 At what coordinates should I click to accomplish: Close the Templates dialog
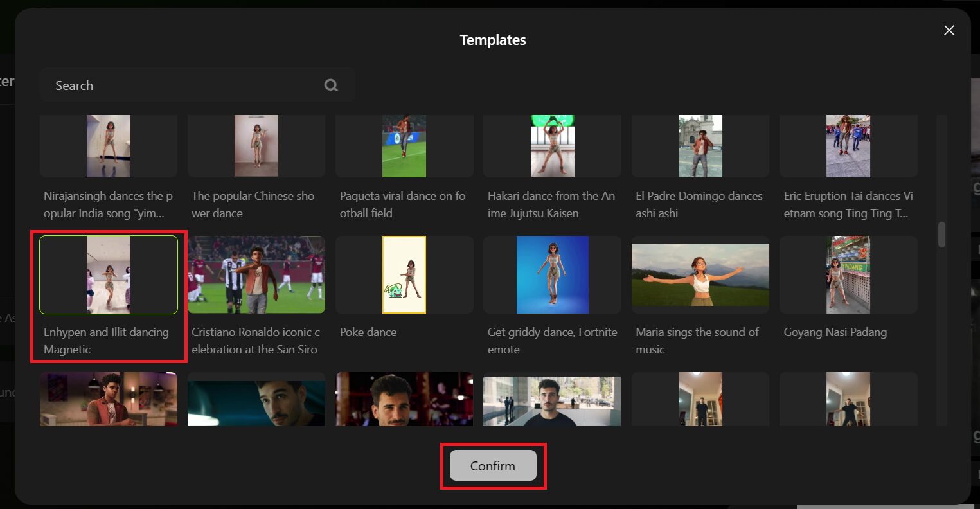pos(949,30)
